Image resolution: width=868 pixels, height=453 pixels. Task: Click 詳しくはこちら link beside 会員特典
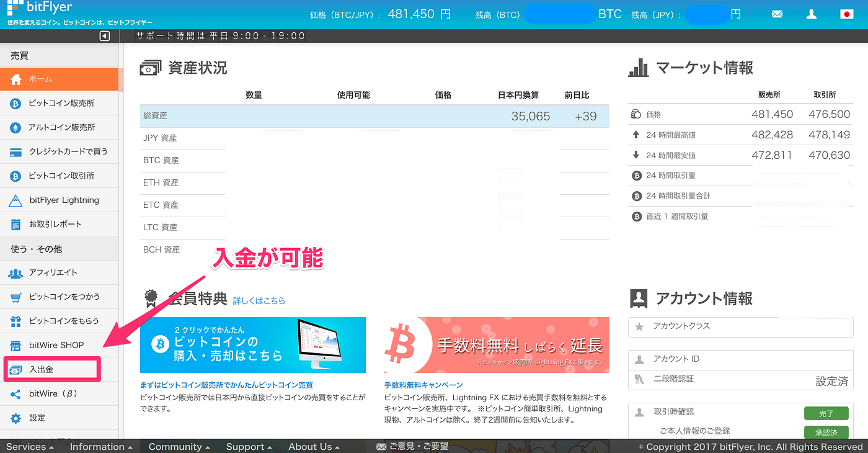click(259, 301)
